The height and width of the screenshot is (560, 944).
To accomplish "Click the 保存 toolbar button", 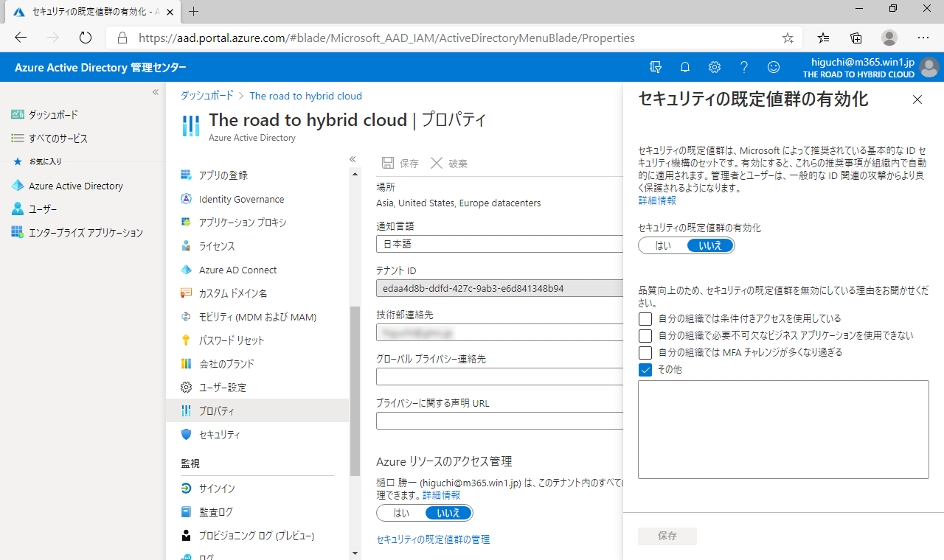I will pos(400,164).
